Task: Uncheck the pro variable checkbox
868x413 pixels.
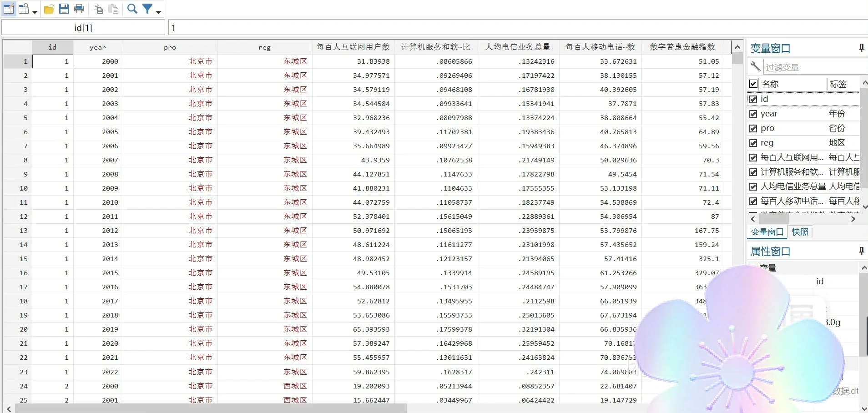Action: pyautogui.click(x=753, y=128)
